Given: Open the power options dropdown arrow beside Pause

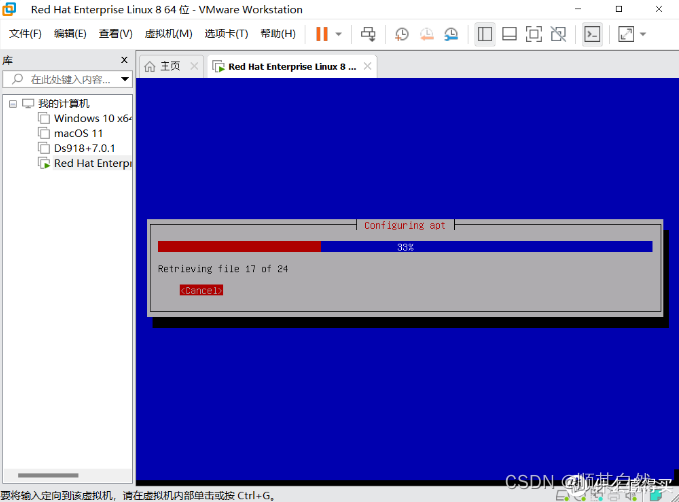Looking at the screenshot, I should pyautogui.click(x=339, y=34).
